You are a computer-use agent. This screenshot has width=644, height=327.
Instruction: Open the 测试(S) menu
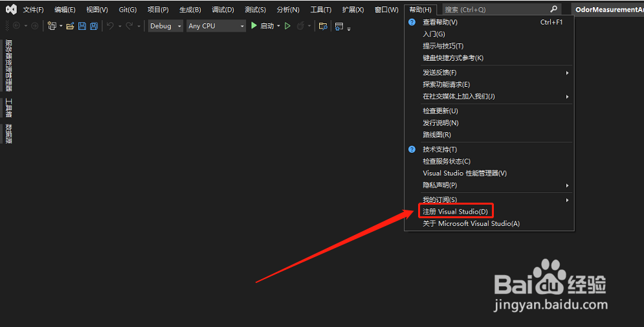(x=255, y=10)
